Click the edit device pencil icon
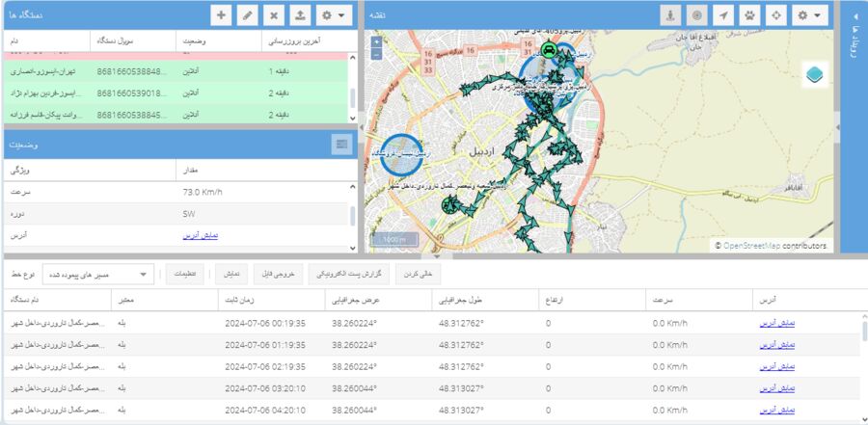This screenshot has width=868, height=425. 248,15
